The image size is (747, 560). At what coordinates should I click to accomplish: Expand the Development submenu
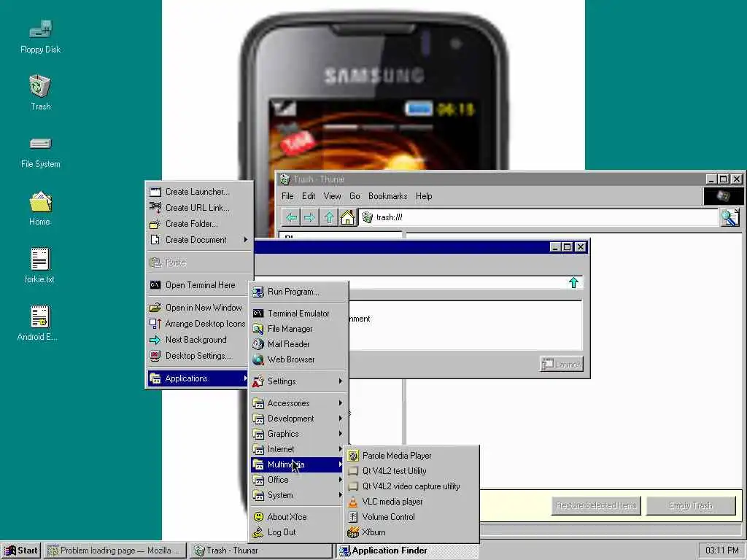coord(298,418)
